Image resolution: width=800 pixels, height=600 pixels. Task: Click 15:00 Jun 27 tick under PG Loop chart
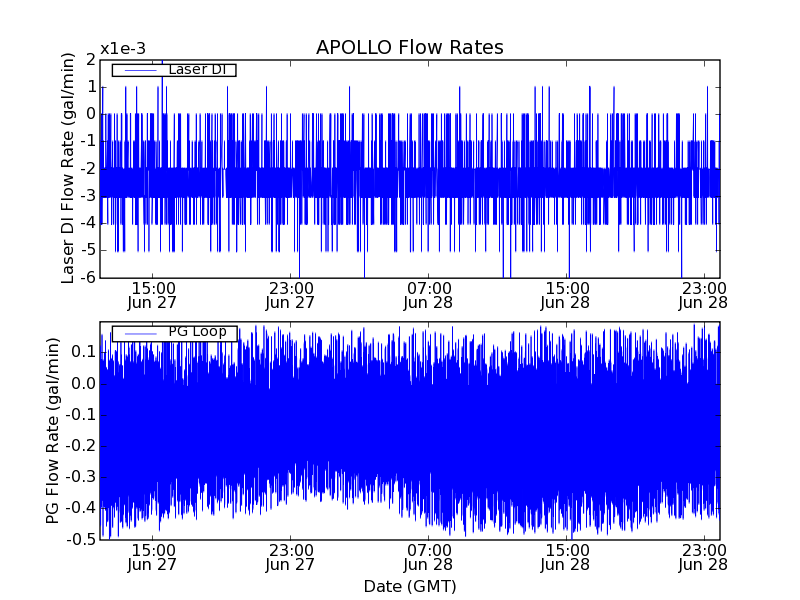coord(152,558)
